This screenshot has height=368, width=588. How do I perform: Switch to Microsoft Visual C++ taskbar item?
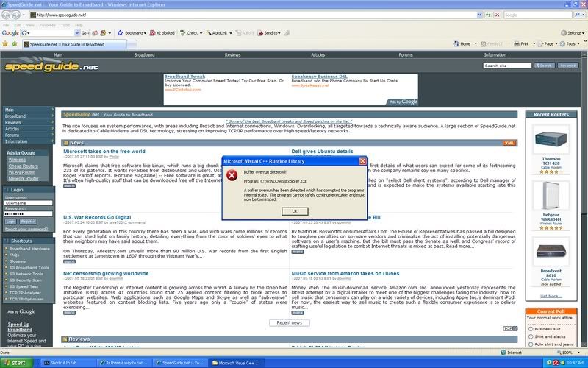click(x=235, y=363)
